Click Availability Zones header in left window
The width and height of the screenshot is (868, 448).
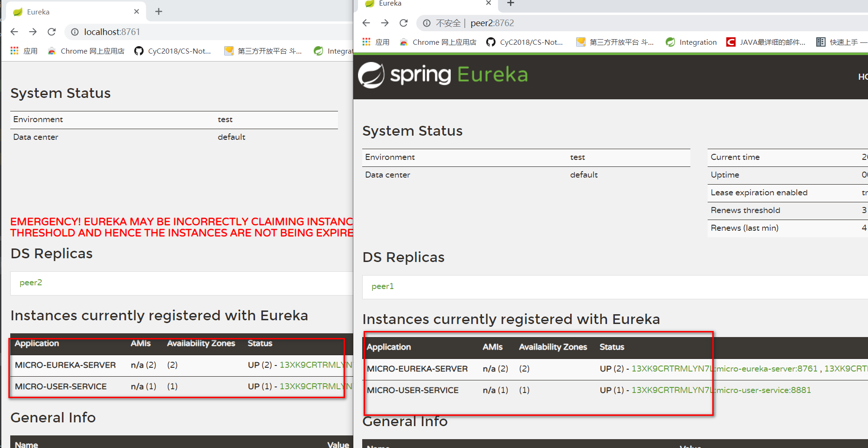coord(201,344)
